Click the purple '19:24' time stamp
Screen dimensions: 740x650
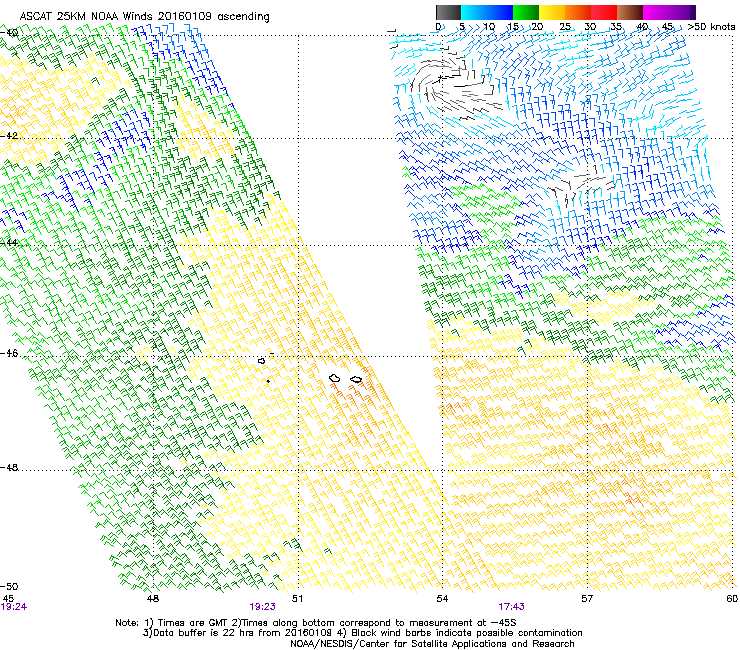(14, 607)
